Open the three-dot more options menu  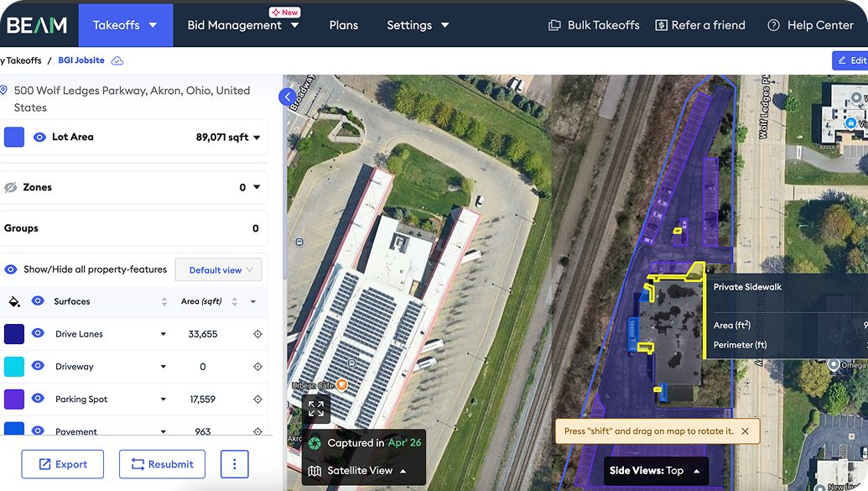pyautogui.click(x=234, y=464)
